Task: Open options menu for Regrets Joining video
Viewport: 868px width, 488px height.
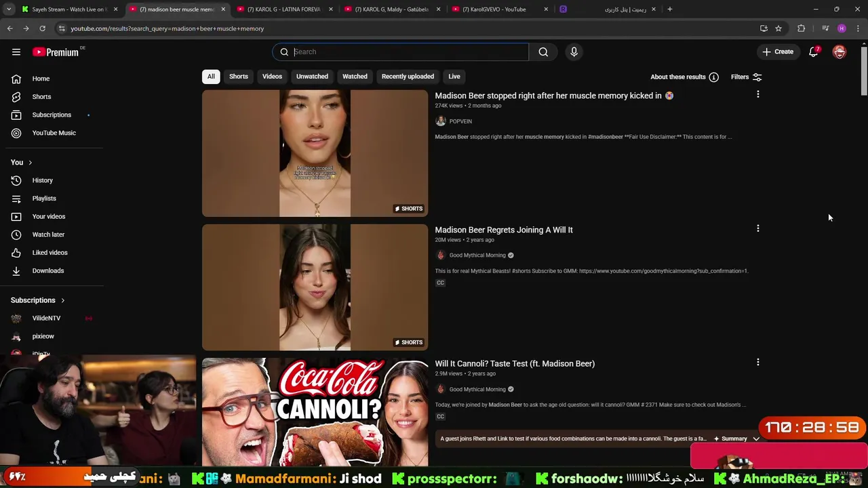Action: click(x=757, y=228)
